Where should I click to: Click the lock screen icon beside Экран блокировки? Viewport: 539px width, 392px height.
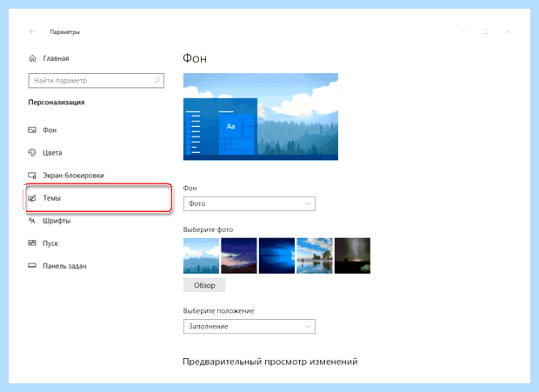32,176
